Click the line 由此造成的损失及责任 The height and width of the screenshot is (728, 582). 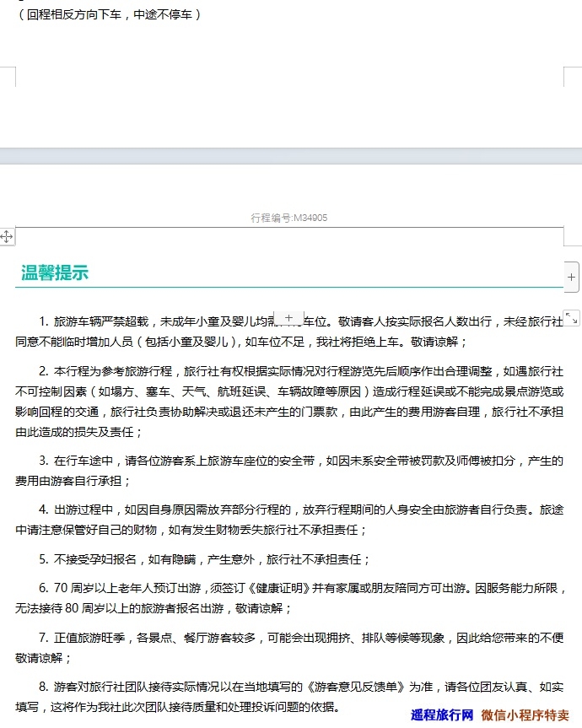[x=79, y=432]
